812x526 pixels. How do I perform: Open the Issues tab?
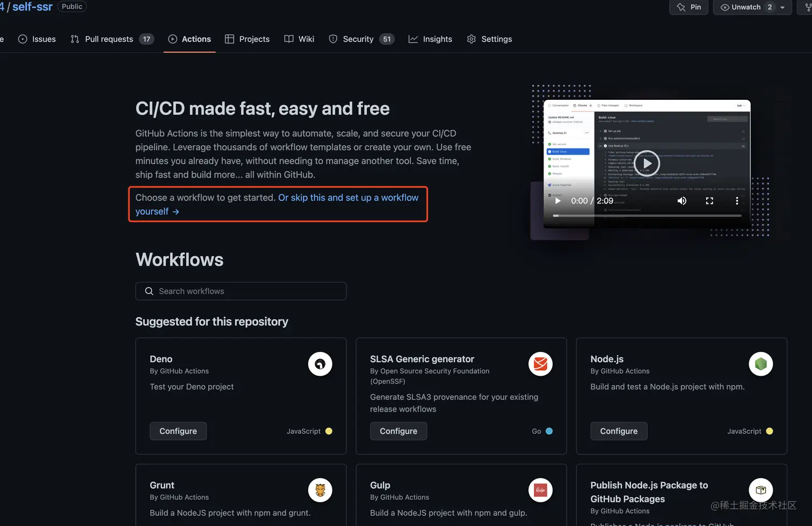37,39
